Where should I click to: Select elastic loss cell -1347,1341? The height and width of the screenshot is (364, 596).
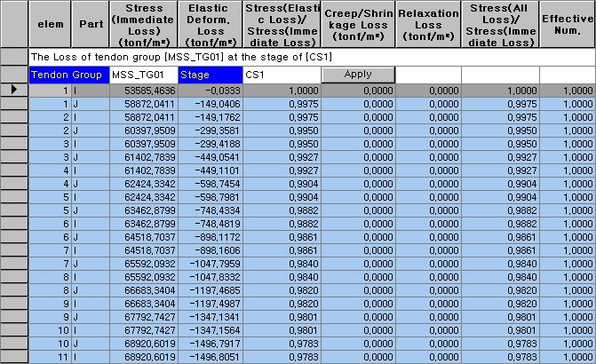[211, 317]
